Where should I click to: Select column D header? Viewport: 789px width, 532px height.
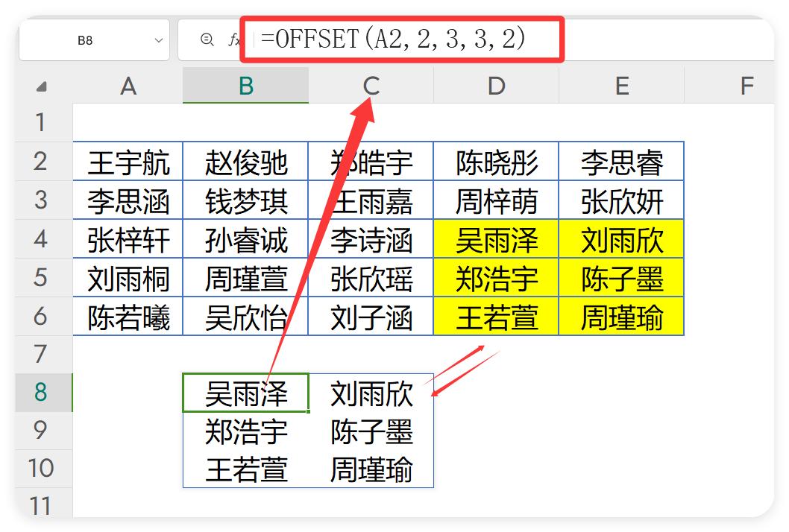tap(496, 86)
